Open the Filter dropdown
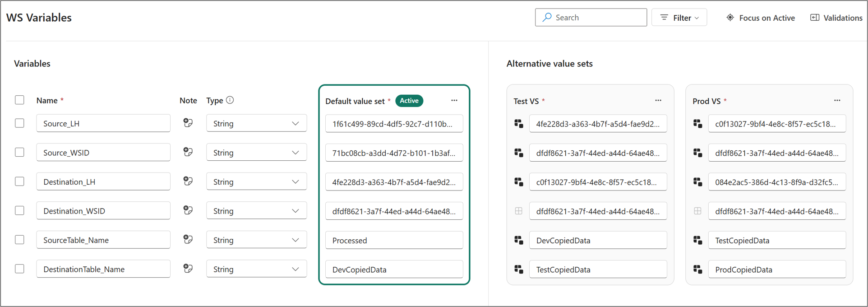 point(679,18)
